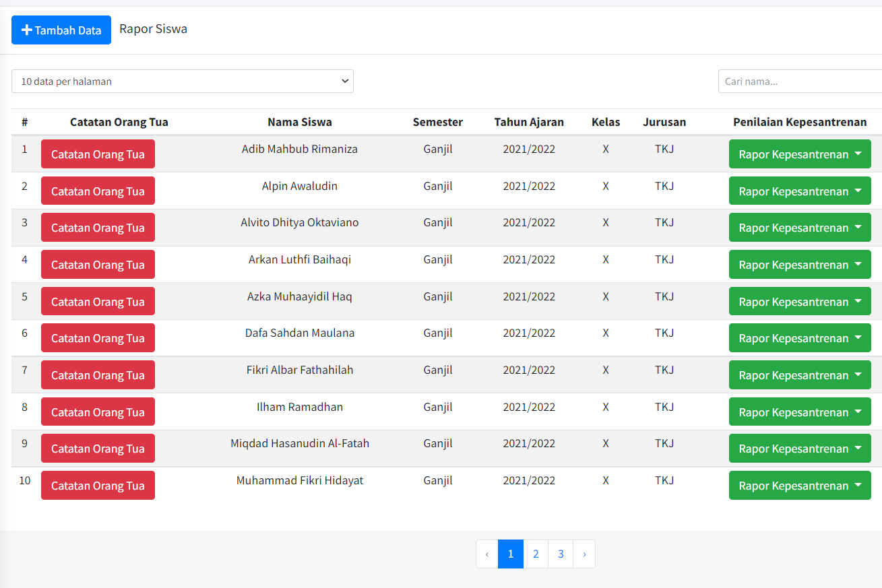Open Catatan Orang Tua for Azka Muhaayidil Haq
The height and width of the screenshot is (588, 882).
pyautogui.click(x=98, y=301)
